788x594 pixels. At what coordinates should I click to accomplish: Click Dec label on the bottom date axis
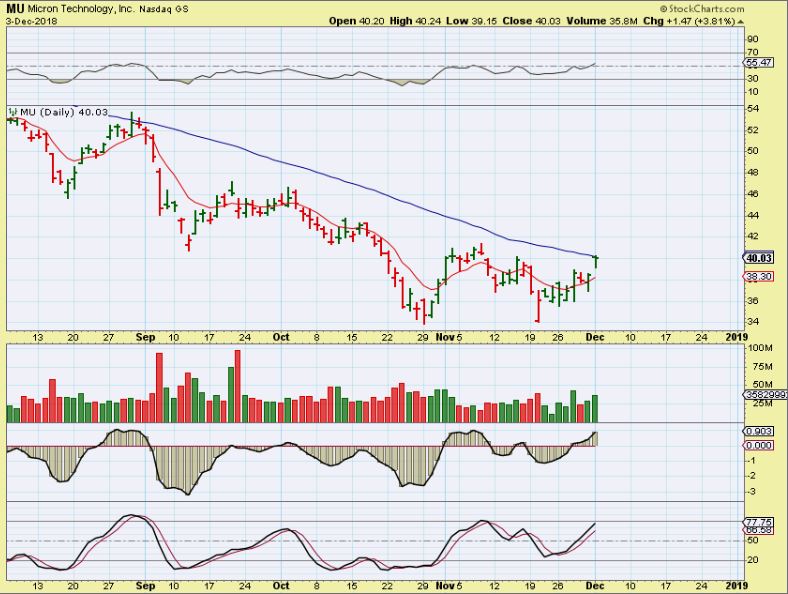point(595,586)
